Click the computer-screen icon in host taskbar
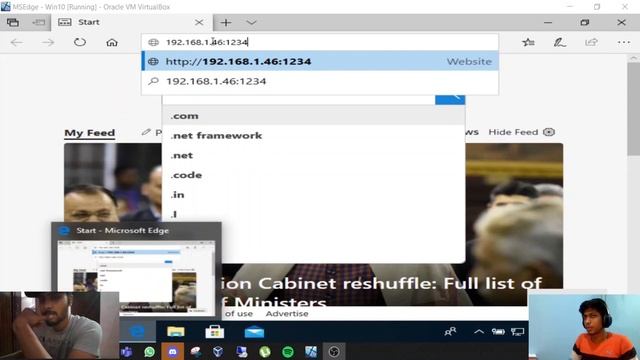Viewport: 640px width, 360px height. (x=242, y=351)
